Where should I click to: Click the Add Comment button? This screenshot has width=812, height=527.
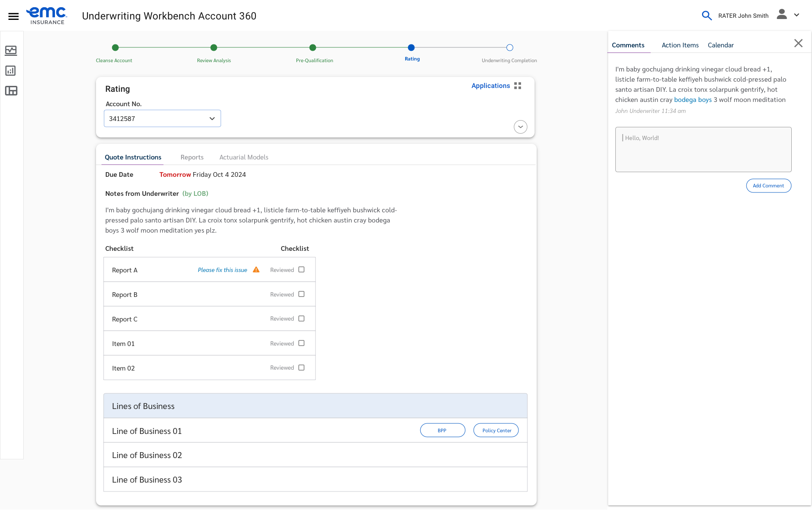[x=768, y=186]
